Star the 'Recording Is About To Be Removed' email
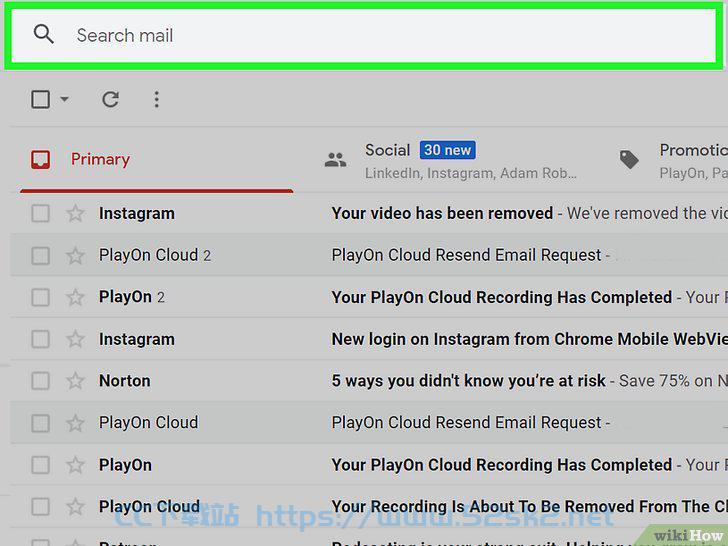Image resolution: width=728 pixels, height=546 pixels. [75, 507]
